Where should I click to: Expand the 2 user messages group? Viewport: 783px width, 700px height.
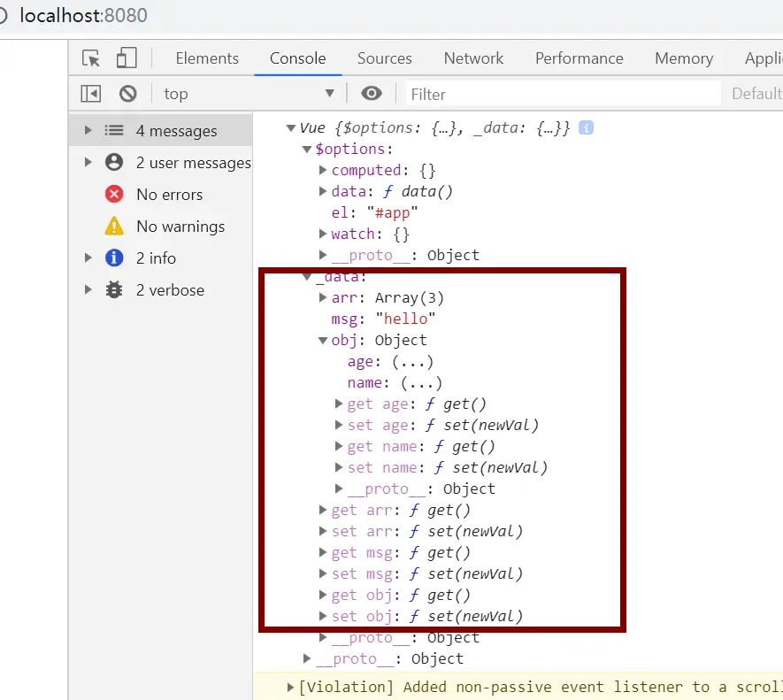click(x=88, y=162)
